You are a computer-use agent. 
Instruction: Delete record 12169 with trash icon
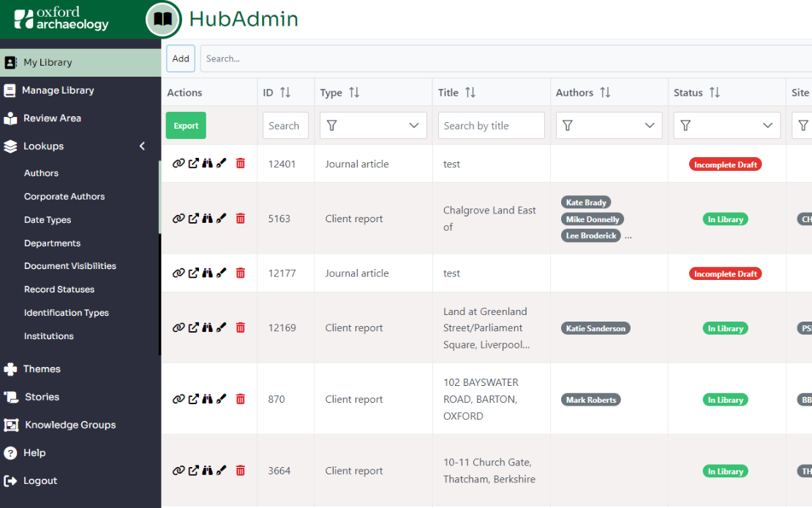click(240, 327)
